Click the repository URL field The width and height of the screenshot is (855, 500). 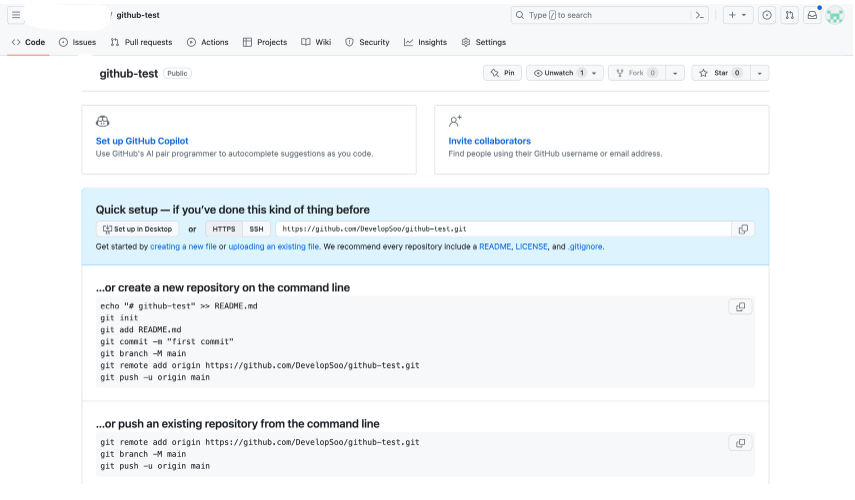[503, 229]
